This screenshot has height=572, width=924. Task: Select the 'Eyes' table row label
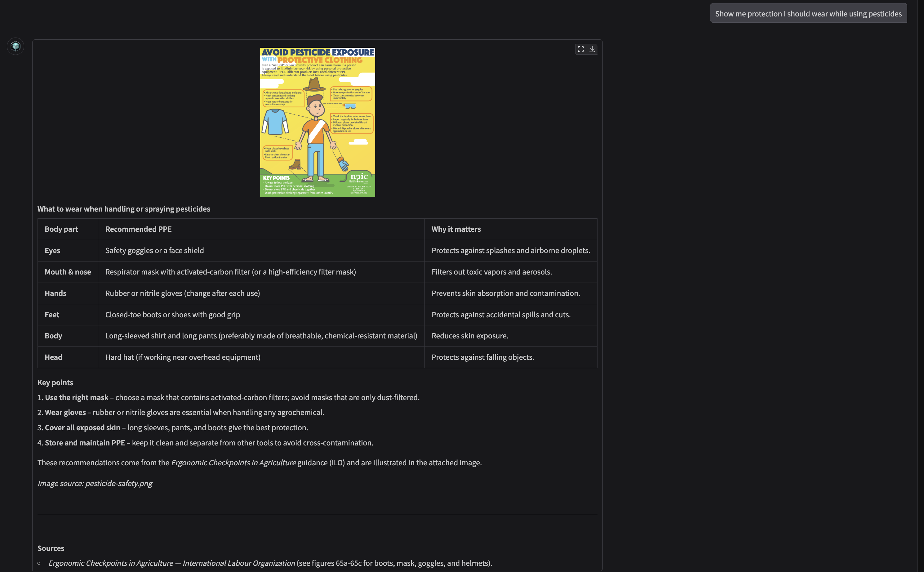coord(52,250)
